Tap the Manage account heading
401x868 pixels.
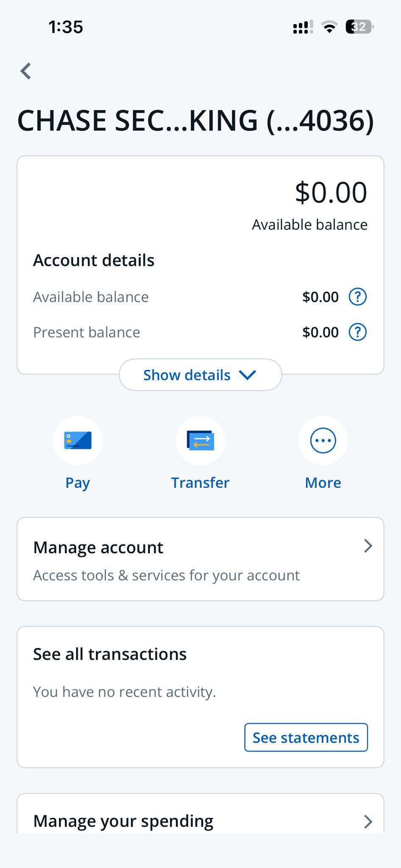pyautogui.click(x=98, y=547)
